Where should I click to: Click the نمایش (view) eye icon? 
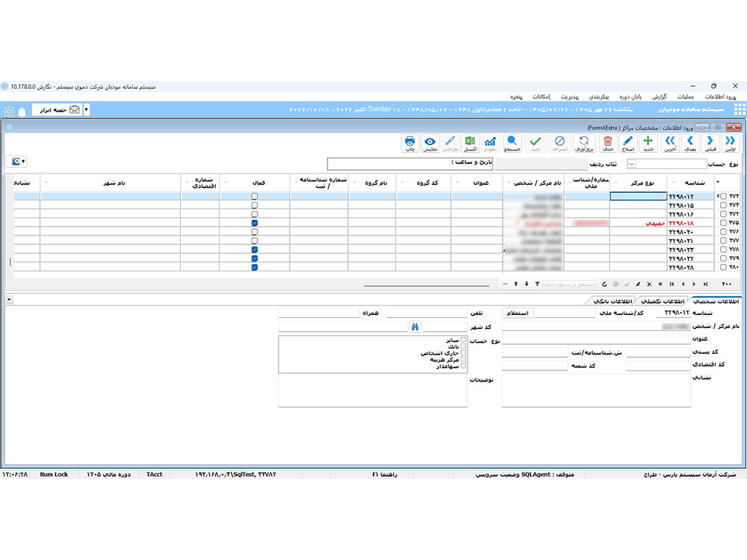coord(430,144)
